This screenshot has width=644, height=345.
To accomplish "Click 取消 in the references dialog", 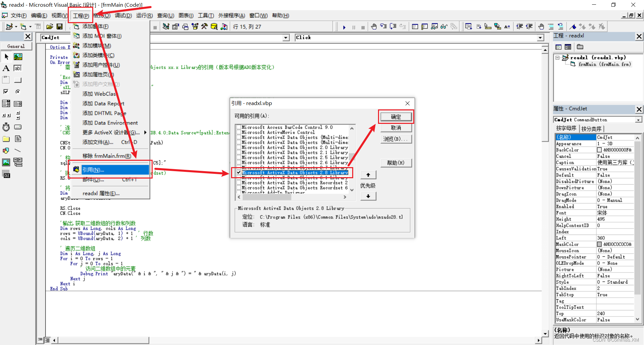I will pos(396,128).
